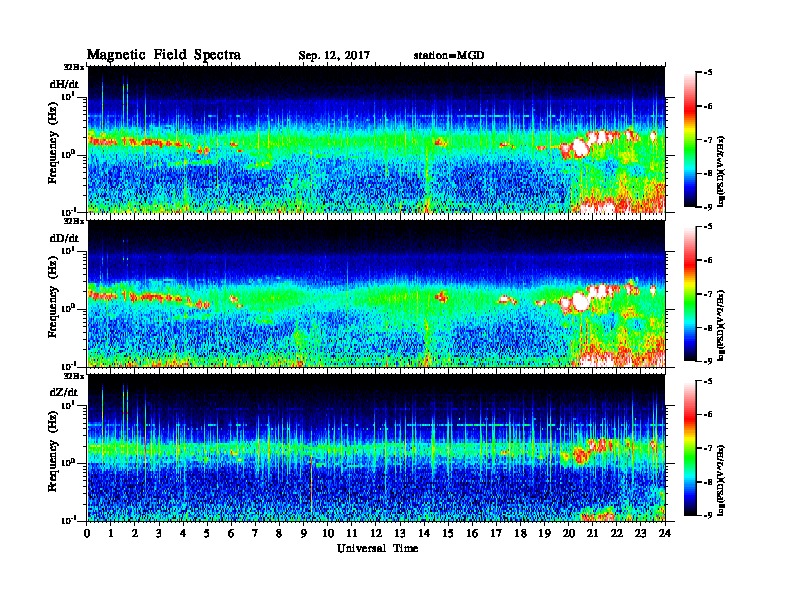Click hour tick label "18" on time axis
The image size is (792, 612).
coord(520,533)
